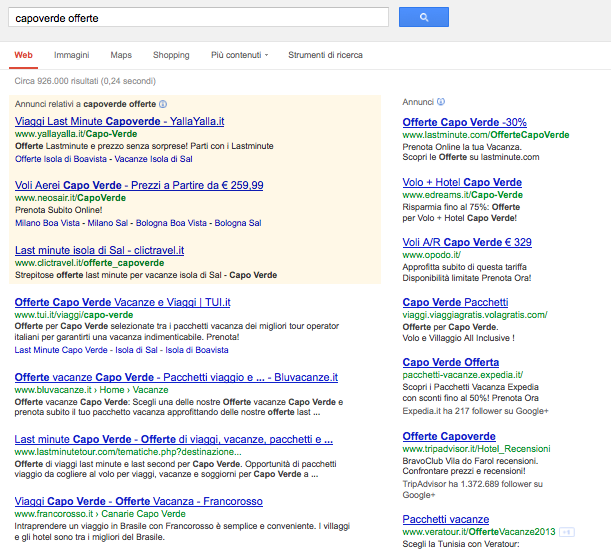Switch to the Shopping tab
611x549 pixels.
click(x=171, y=55)
